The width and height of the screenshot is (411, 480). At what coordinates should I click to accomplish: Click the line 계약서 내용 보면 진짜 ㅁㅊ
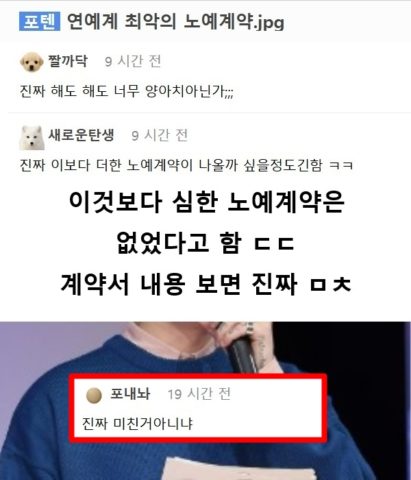(206, 284)
